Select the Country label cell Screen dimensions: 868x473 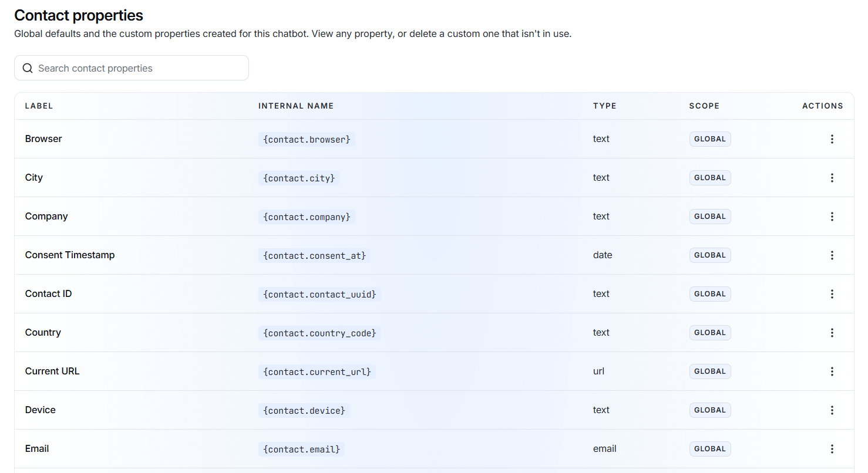pos(43,333)
